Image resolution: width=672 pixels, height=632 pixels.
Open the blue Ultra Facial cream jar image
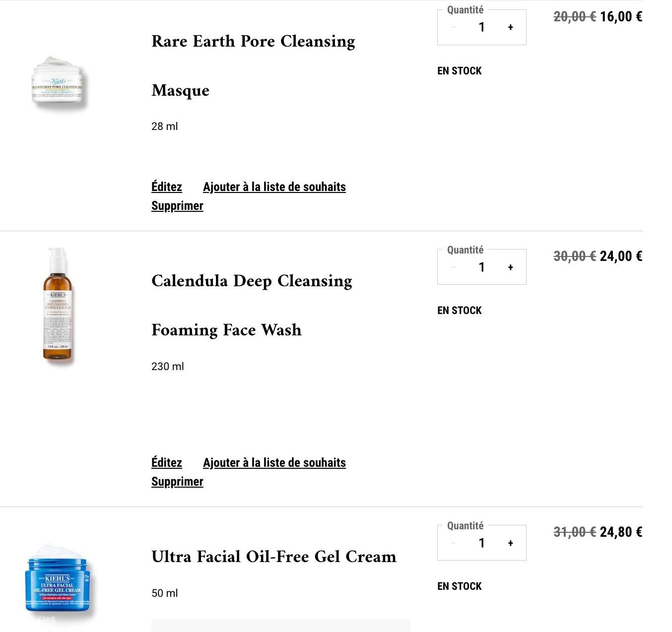[58, 583]
